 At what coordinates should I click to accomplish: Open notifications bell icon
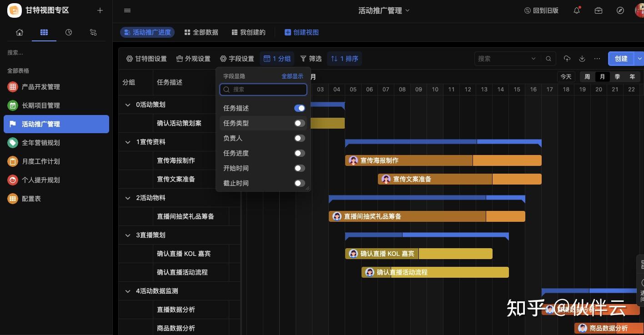coord(577,10)
